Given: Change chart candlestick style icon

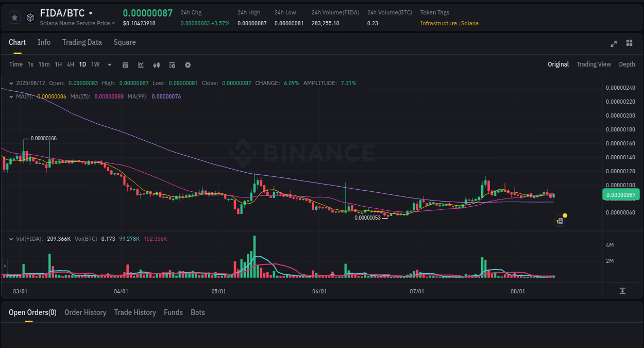Looking at the screenshot, I should coord(157,65).
